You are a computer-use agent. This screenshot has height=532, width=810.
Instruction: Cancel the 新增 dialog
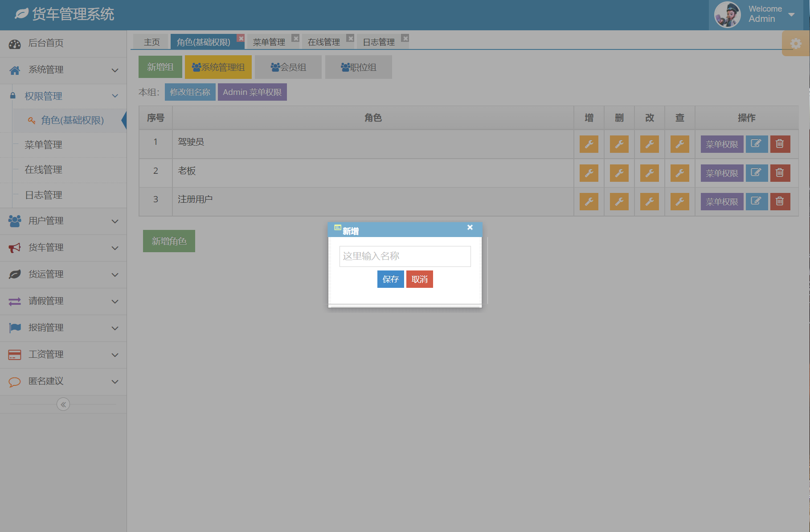point(420,279)
